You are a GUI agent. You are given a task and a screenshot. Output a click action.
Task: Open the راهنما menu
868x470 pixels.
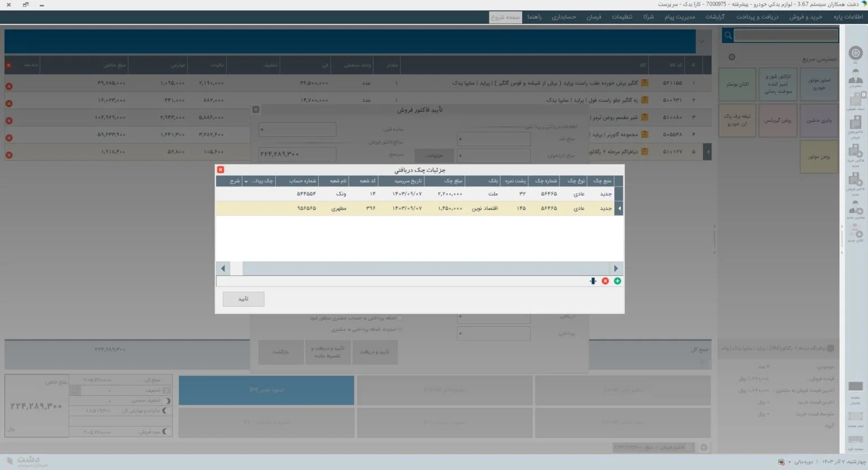click(x=535, y=17)
